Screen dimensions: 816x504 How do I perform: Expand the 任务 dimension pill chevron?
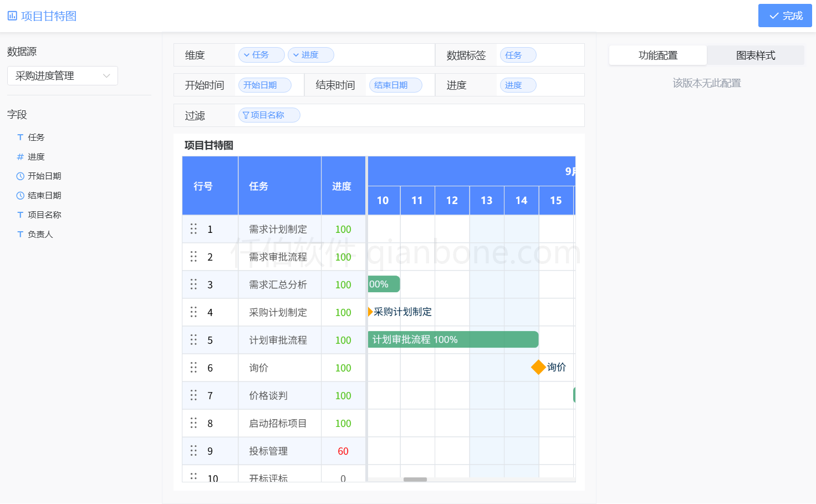click(246, 55)
